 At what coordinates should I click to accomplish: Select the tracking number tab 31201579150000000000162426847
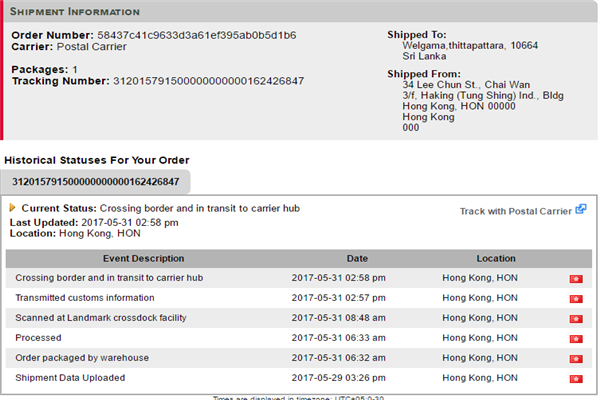point(95,182)
